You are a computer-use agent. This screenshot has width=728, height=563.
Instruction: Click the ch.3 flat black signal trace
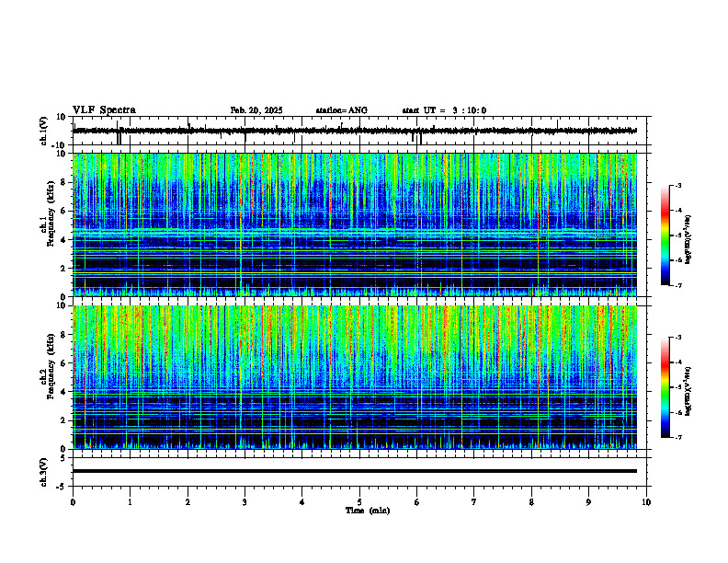point(355,471)
